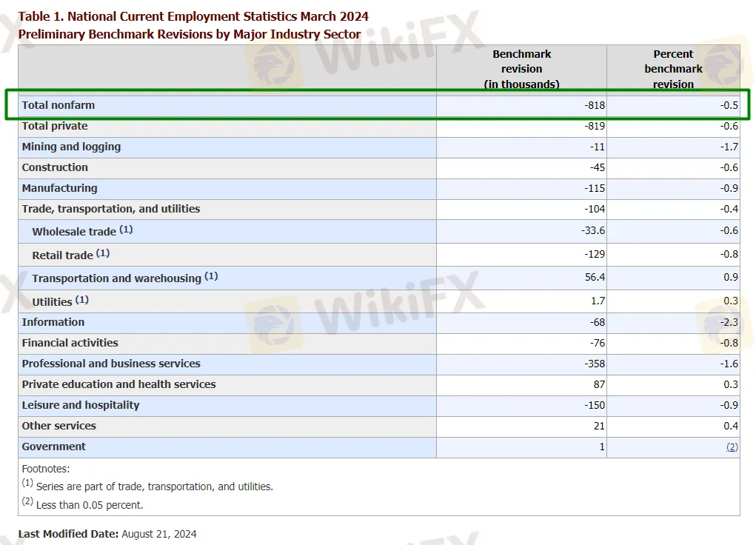This screenshot has width=756, height=545.
Task: Click the 'Series are part of trade' footnote text
Action: pos(154,487)
